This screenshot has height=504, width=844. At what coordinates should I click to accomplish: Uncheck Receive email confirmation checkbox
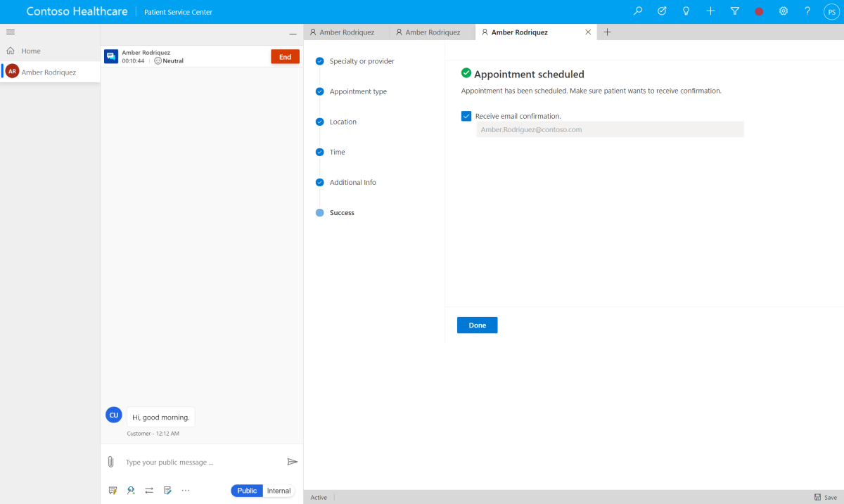[466, 116]
